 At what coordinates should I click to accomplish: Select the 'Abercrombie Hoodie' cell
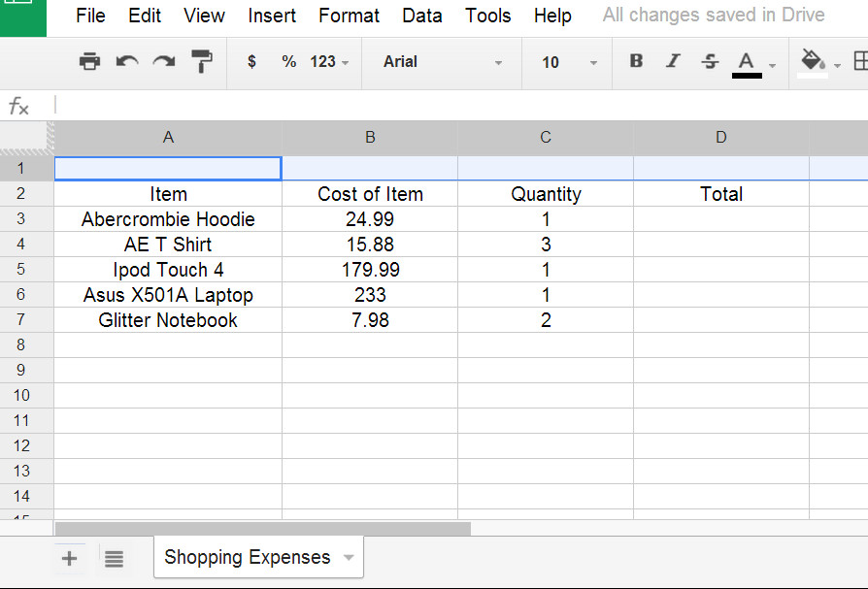tap(168, 219)
